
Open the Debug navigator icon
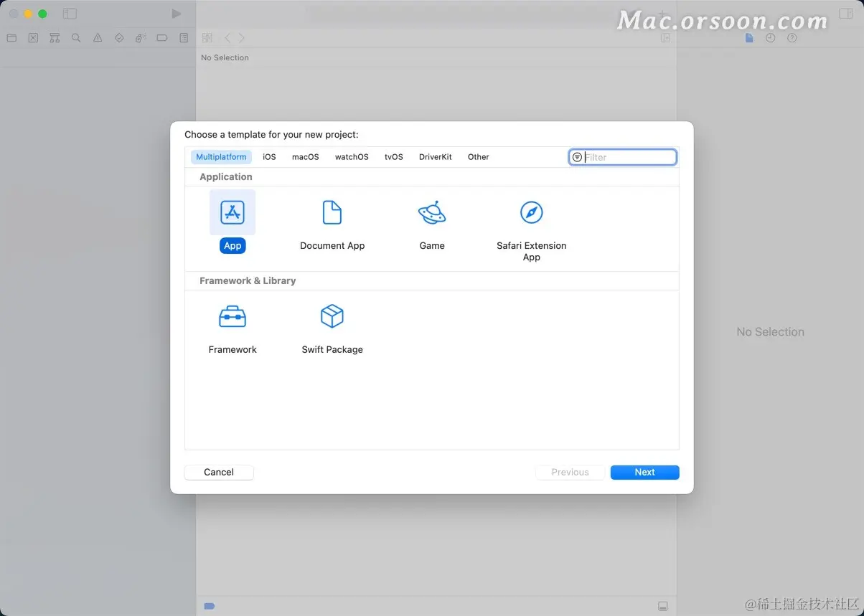[x=141, y=38]
